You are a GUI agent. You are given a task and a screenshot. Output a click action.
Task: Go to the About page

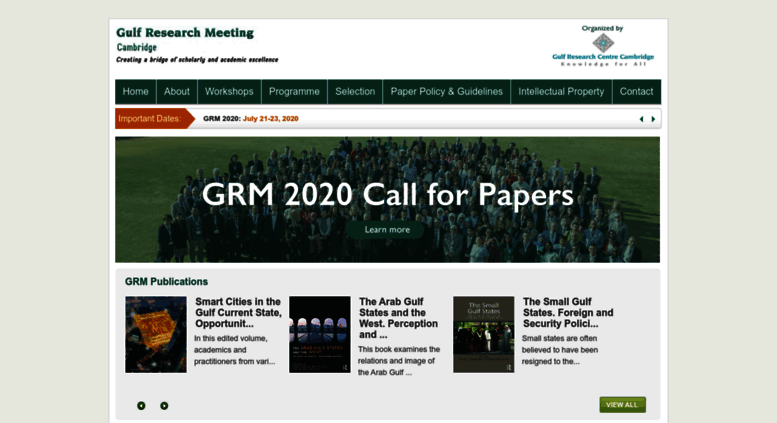(x=177, y=92)
